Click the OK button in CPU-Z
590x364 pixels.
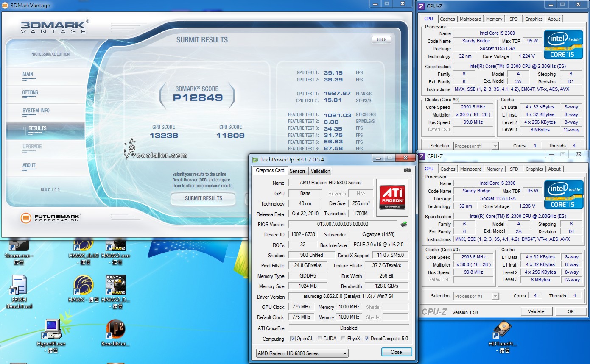[x=570, y=311]
